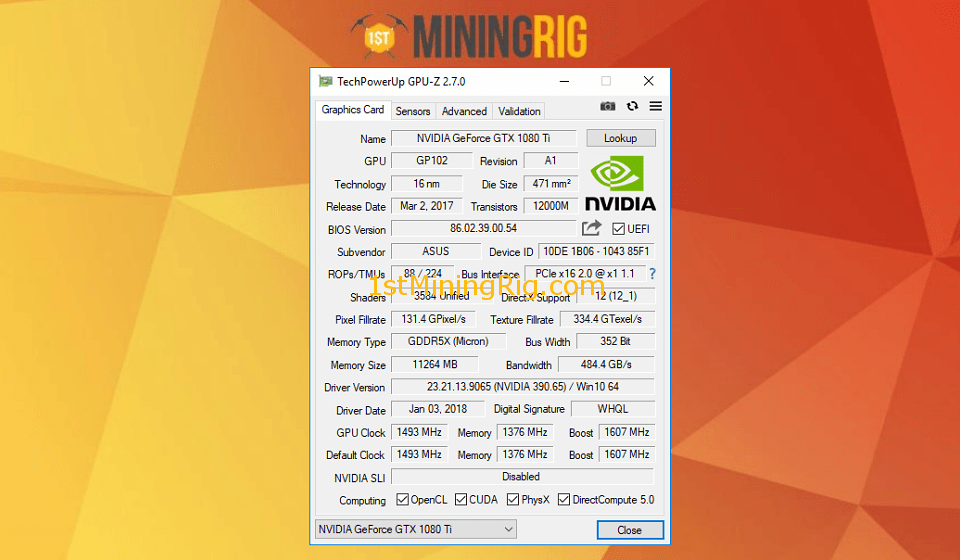Click the Close button
The width and height of the screenshot is (960, 560).
pos(630,530)
